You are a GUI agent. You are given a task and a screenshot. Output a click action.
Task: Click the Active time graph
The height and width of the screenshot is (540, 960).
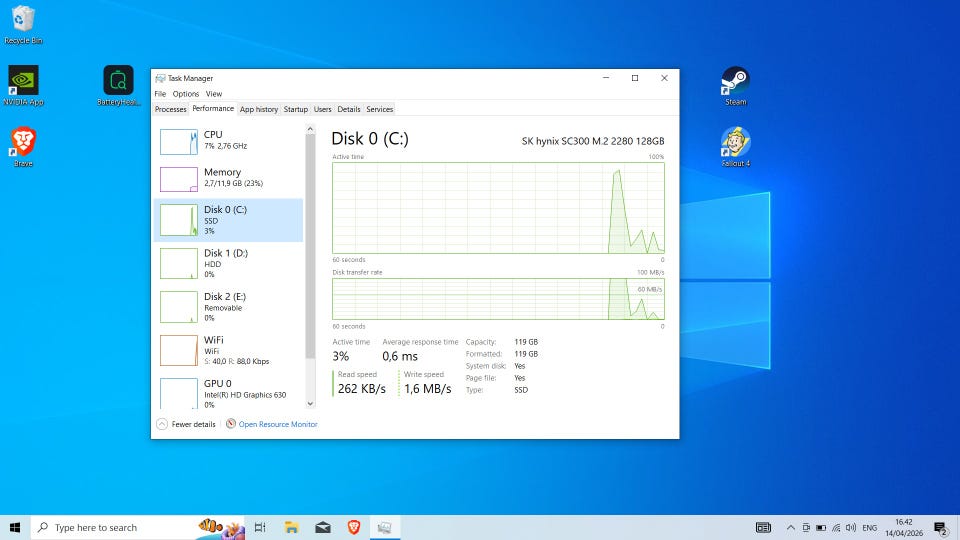498,208
